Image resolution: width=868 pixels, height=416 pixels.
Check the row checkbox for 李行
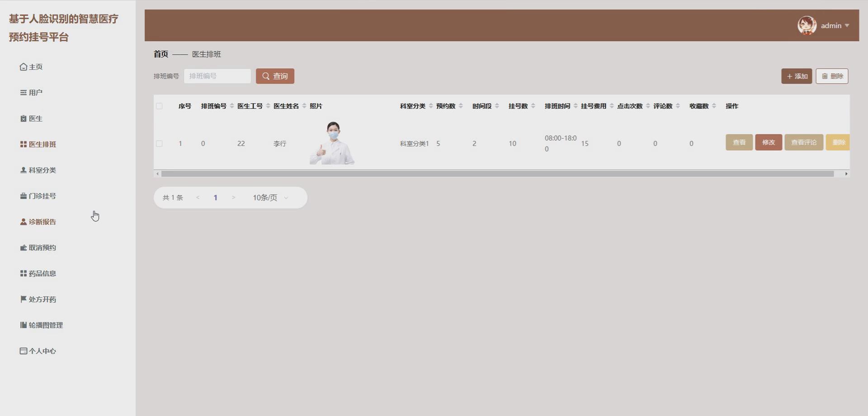tap(160, 143)
